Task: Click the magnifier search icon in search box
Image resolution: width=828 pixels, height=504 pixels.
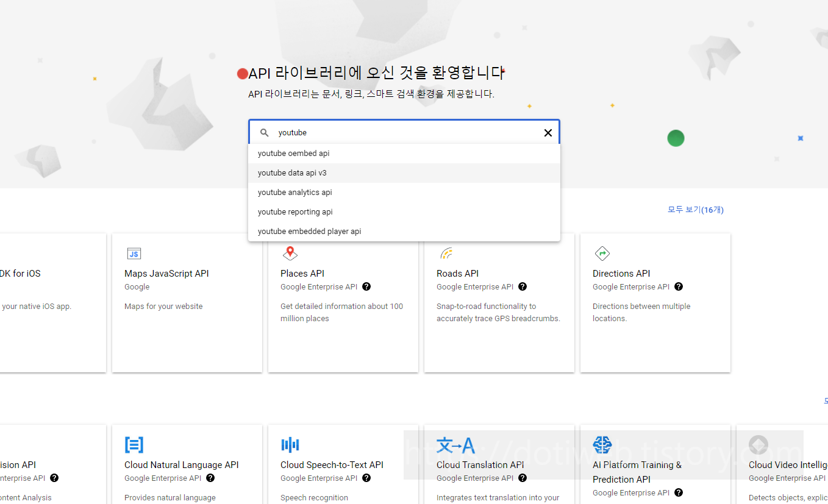Action: pos(265,133)
